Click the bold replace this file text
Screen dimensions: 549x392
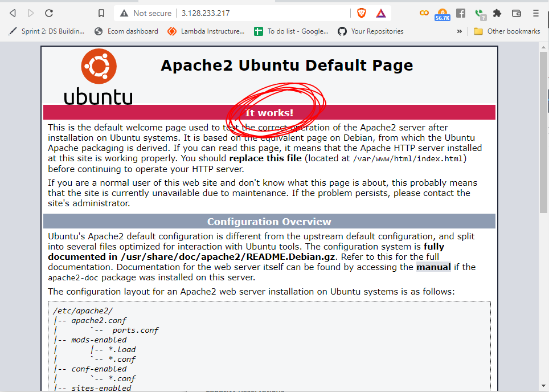(265, 158)
